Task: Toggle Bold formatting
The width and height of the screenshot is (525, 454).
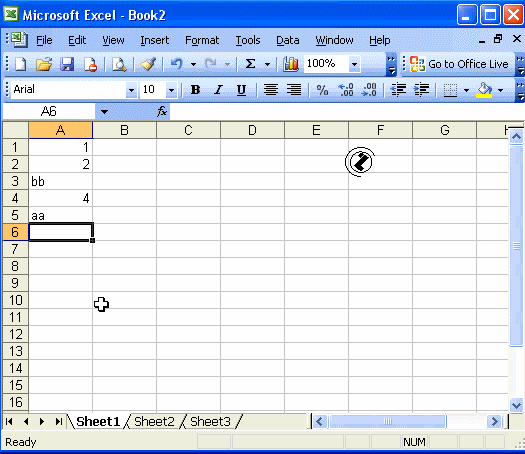Action: tap(195, 90)
